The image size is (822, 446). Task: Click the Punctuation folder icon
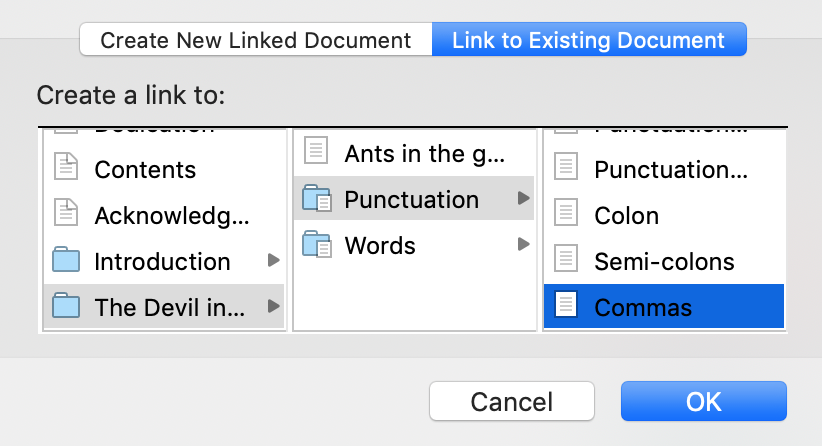pos(316,199)
